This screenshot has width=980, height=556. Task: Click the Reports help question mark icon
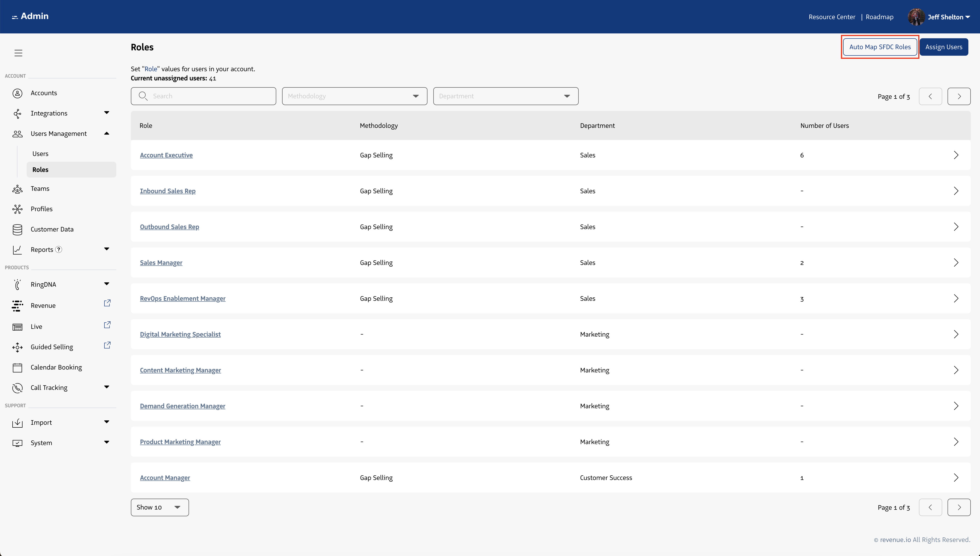(x=58, y=250)
